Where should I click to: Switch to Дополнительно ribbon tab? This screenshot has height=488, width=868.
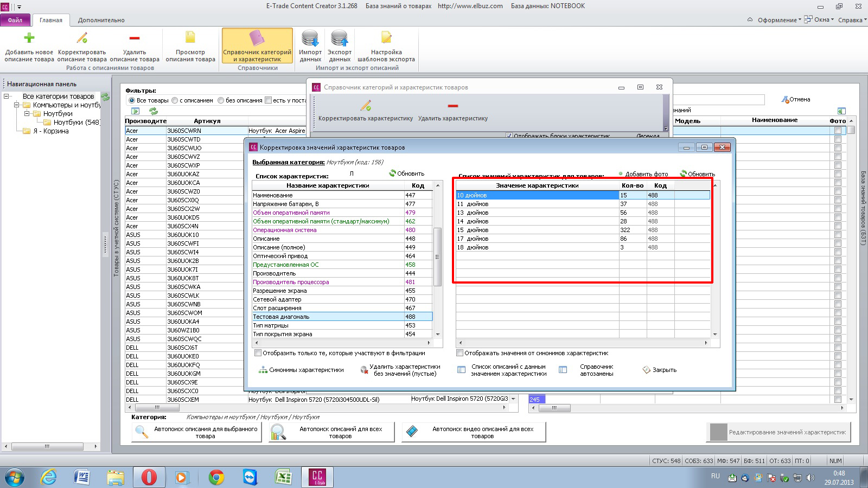(x=101, y=20)
